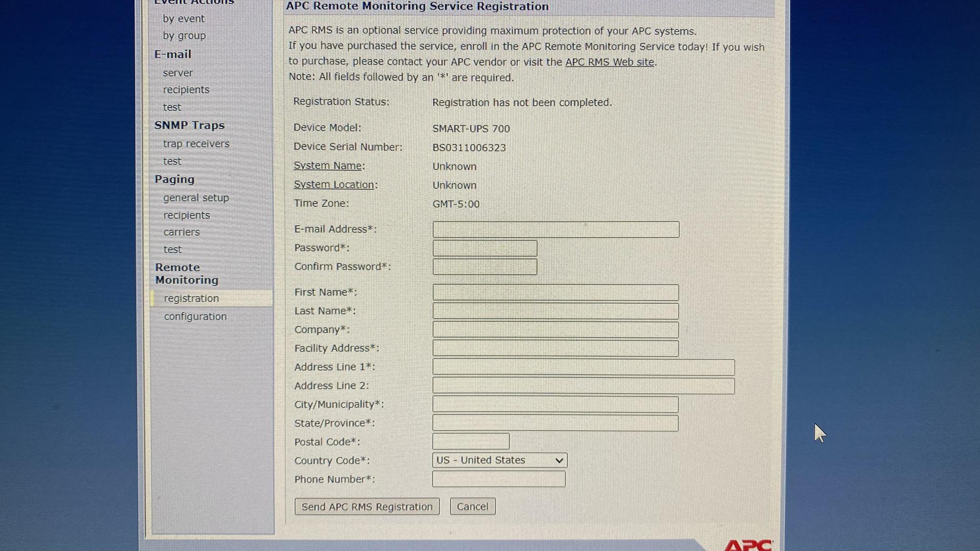980x551 pixels.
Task: Submit Send APC RMS Registration
Action: pyautogui.click(x=367, y=507)
